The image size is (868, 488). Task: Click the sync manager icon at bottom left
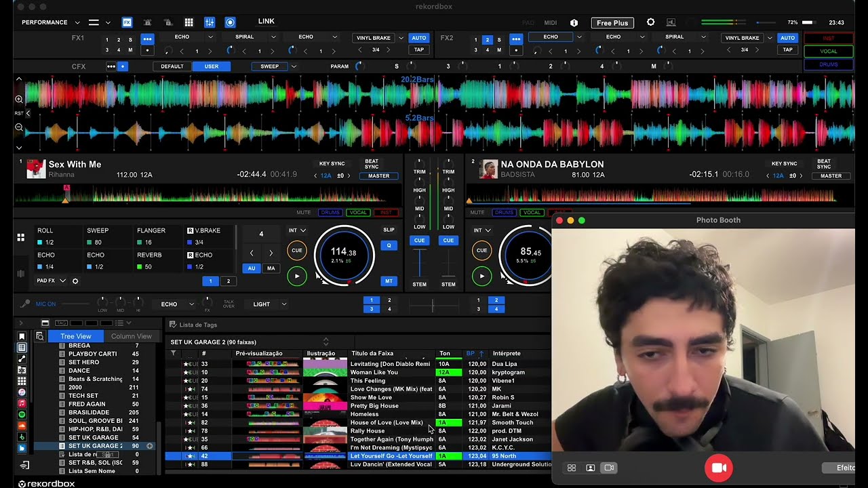pyautogui.click(x=25, y=465)
